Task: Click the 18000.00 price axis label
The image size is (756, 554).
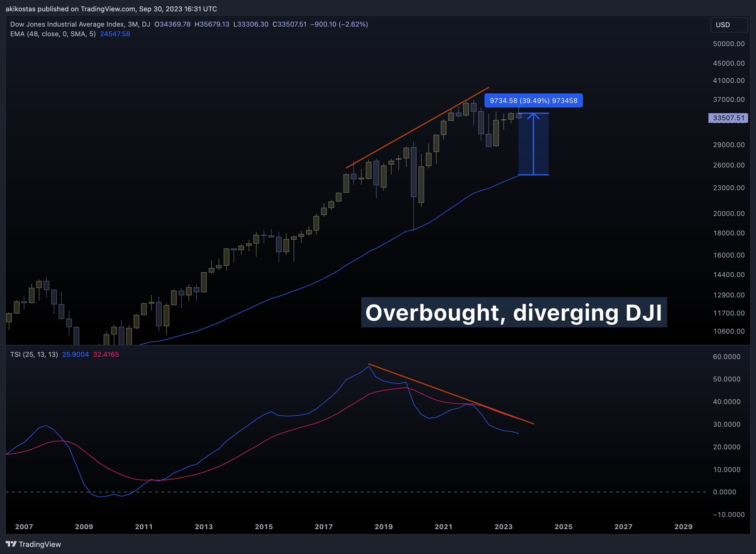Action: click(x=729, y=233)
